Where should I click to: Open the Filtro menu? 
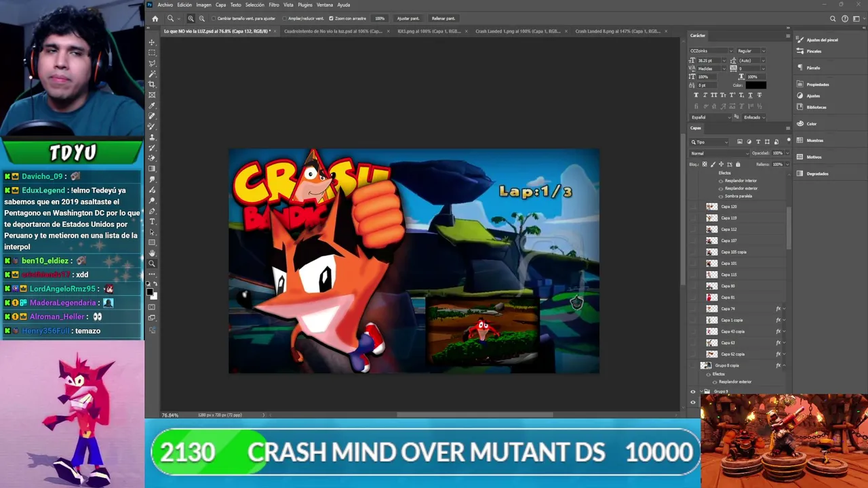point(274,5)
